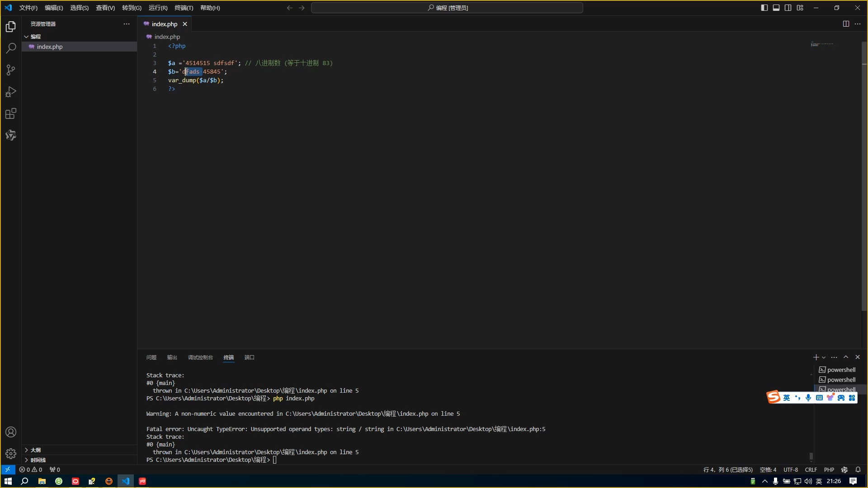This screenshot has width=868, height=488.
Task: Open the Extensions view
Action: tap(11, 113)
